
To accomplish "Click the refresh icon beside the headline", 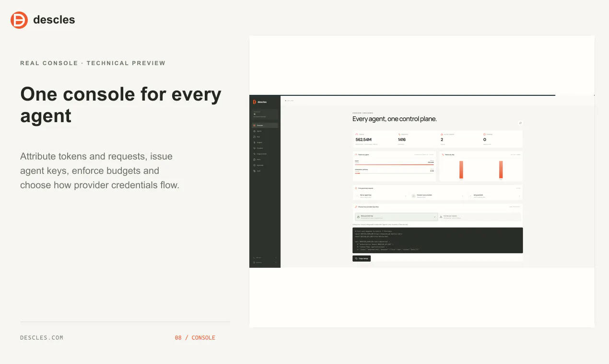I will (520, 123).
